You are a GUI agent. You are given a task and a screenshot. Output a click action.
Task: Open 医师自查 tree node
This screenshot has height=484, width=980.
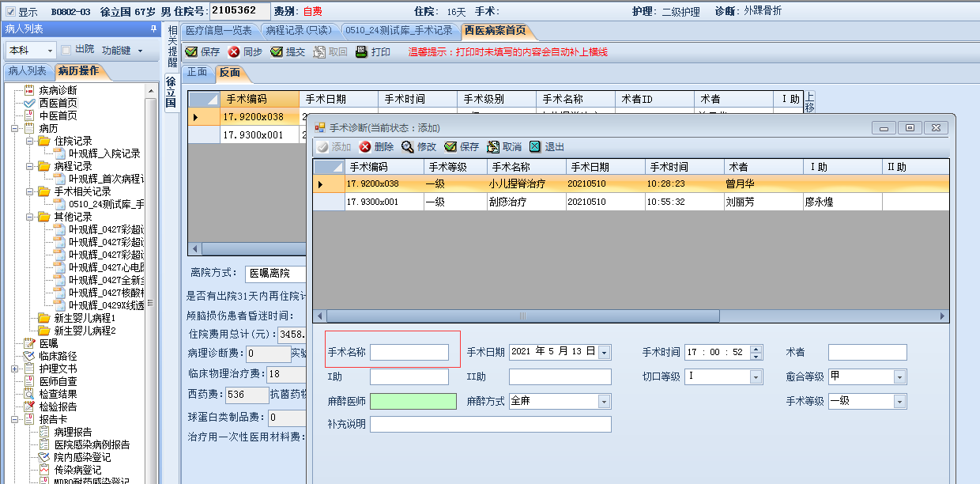click(x=58, y=381)
